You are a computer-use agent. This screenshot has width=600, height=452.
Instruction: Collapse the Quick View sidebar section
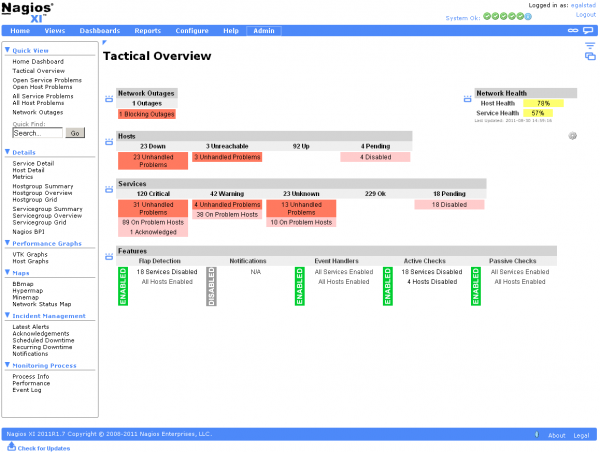[8, 50]
